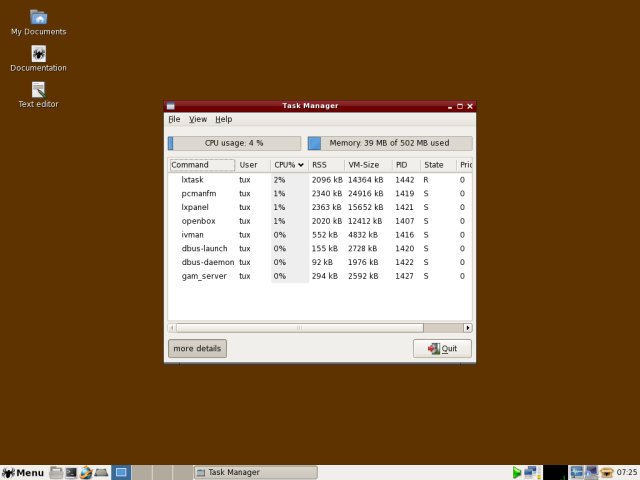The height and width of the screenshot is (480, 640).
Task: Minimize the Task Manager window
Action: 450,107
